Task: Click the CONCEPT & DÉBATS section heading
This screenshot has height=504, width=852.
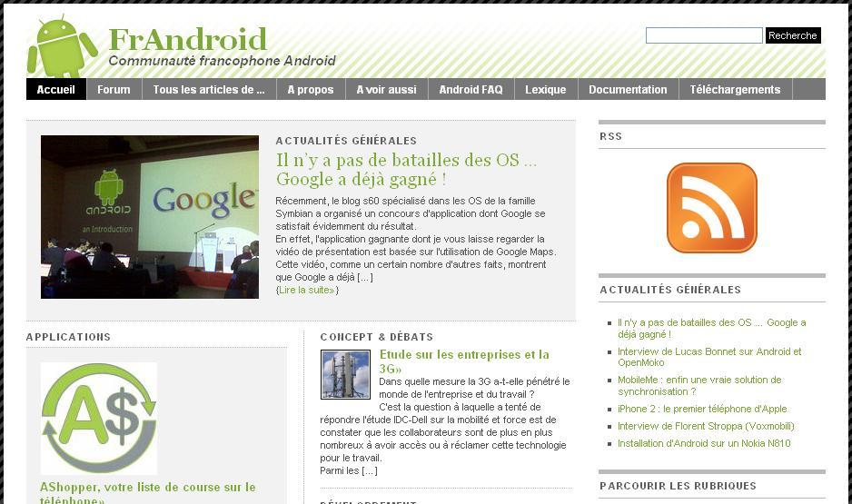Action: 377,337
